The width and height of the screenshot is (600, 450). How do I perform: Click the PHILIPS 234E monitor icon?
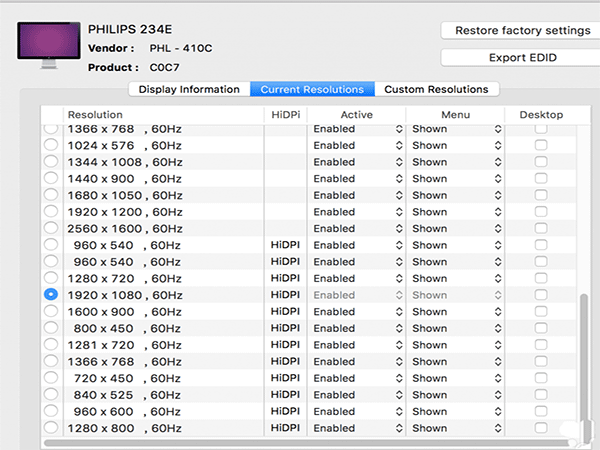point(47,45)
